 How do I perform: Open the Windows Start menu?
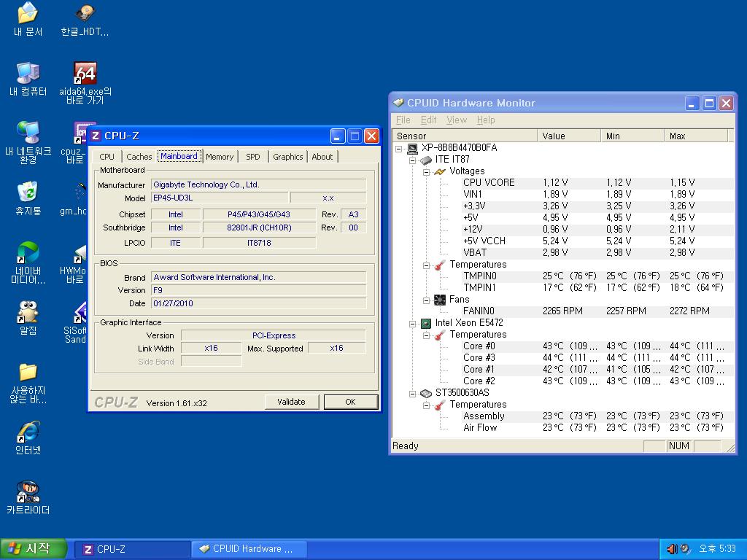32,549
